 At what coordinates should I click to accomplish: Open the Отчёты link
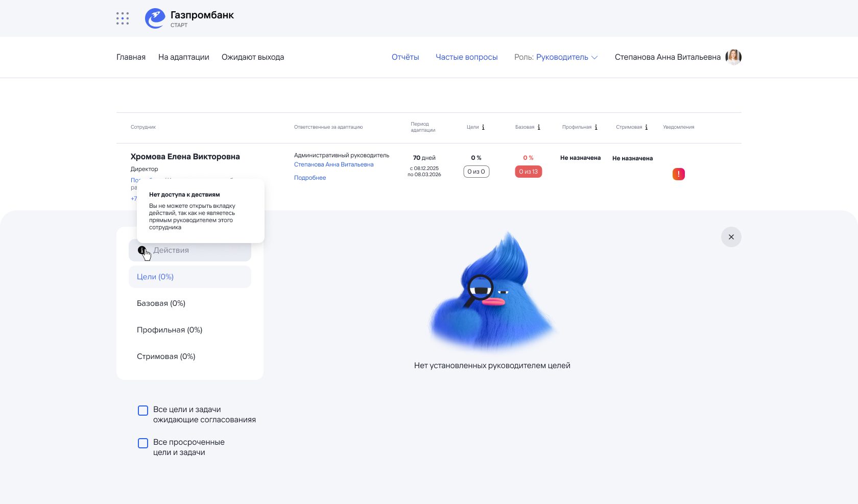(x=405, y=57)
